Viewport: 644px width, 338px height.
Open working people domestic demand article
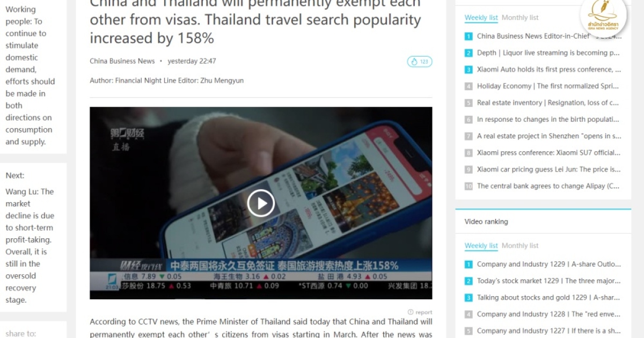30,76
